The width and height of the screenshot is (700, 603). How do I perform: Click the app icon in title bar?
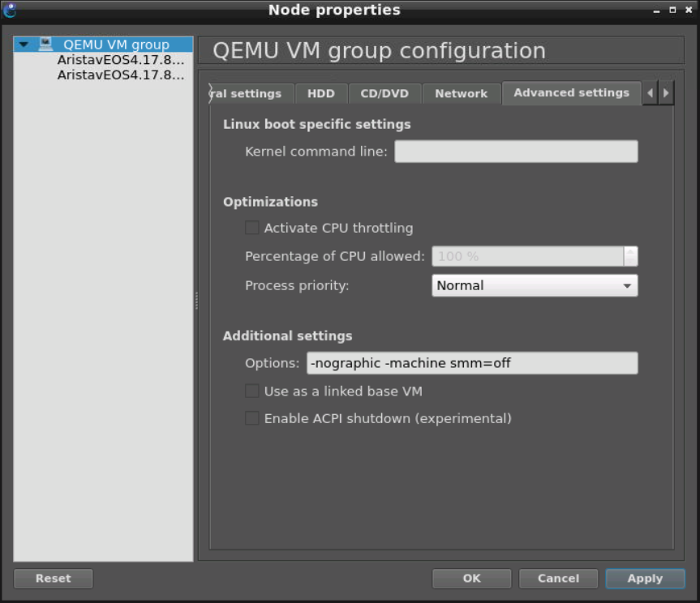pyautogui.click(x=10, y=11)
